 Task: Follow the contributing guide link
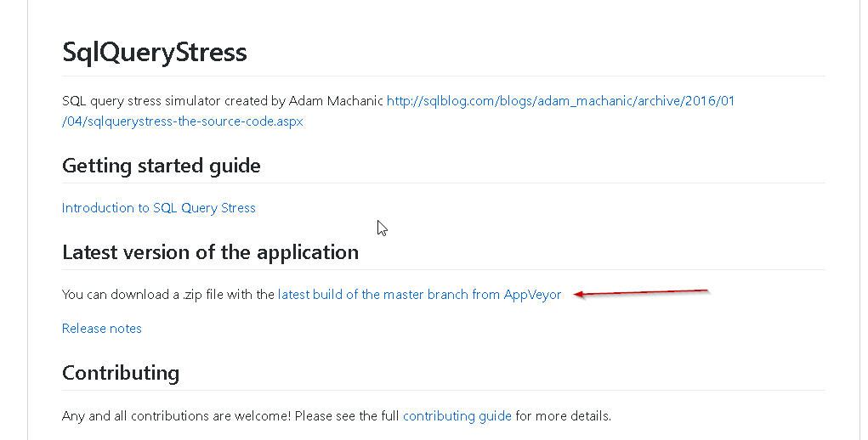pos(457,416)
